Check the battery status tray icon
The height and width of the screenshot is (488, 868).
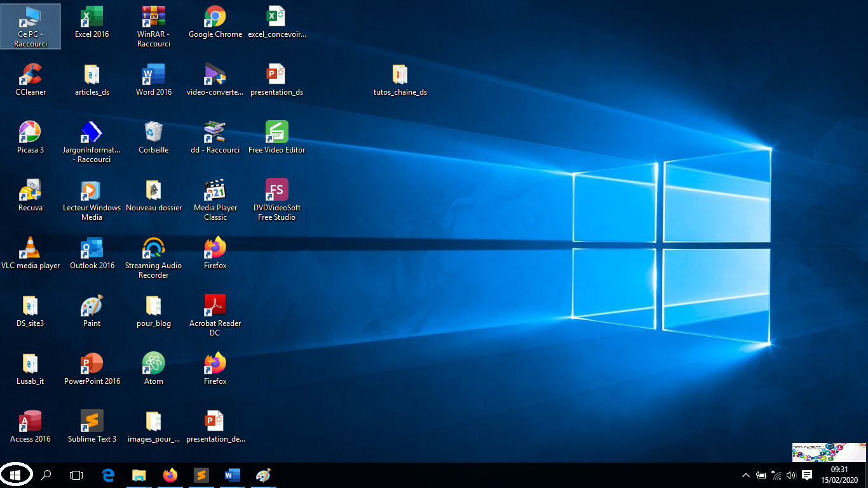(x=761, y=475)
